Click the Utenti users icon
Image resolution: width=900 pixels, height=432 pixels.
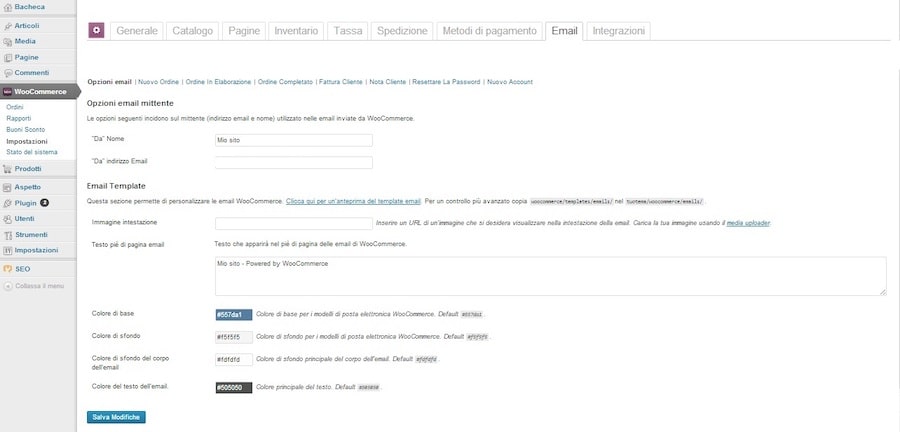(7, 219)
